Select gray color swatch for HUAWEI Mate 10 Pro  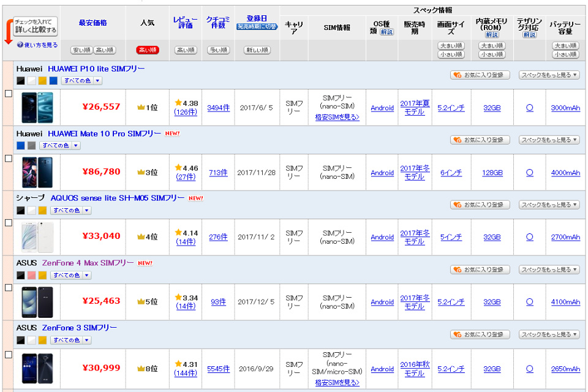(31, 146)
